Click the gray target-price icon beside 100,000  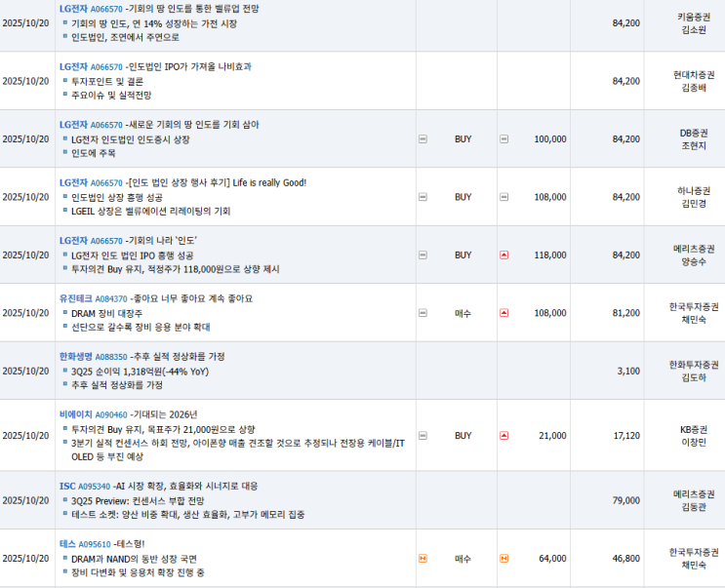(x=503, y=139)
